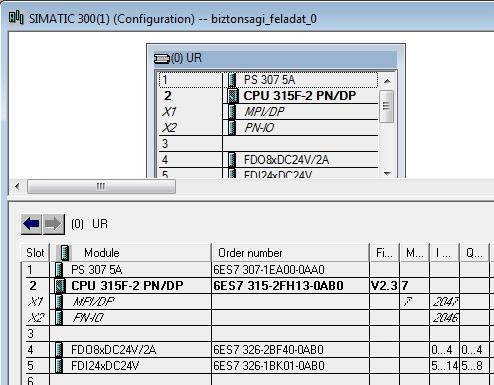This screenshot has height=385, width=494.
Task: Click I address 5...14 of FDI module
Action: click(445, 366)
